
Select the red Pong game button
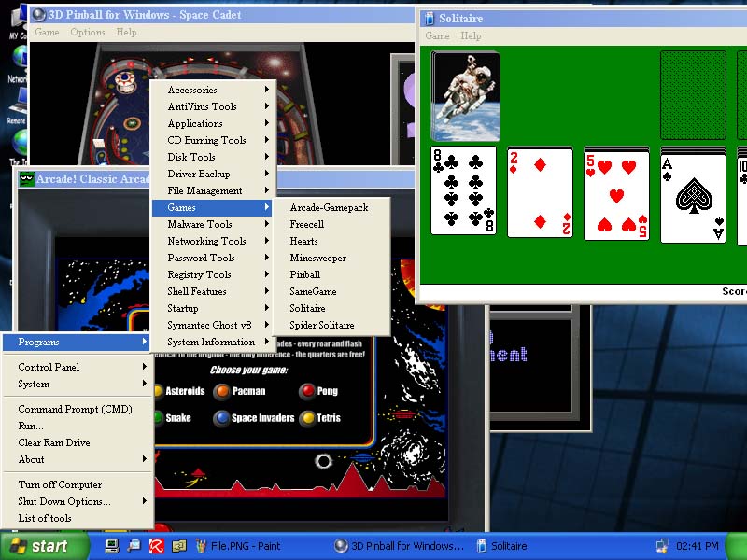(306, 391)
